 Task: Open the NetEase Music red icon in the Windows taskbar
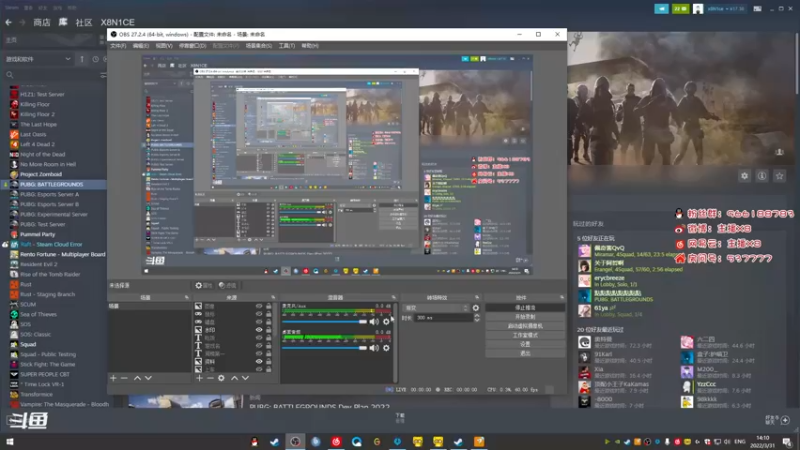coord(336,442)
